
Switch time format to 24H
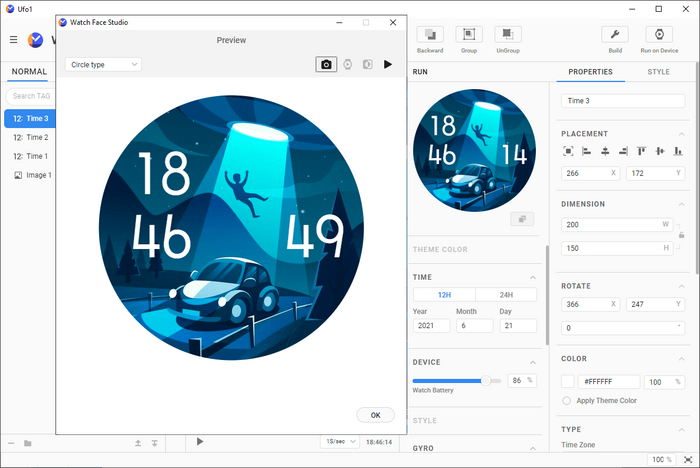505,295
